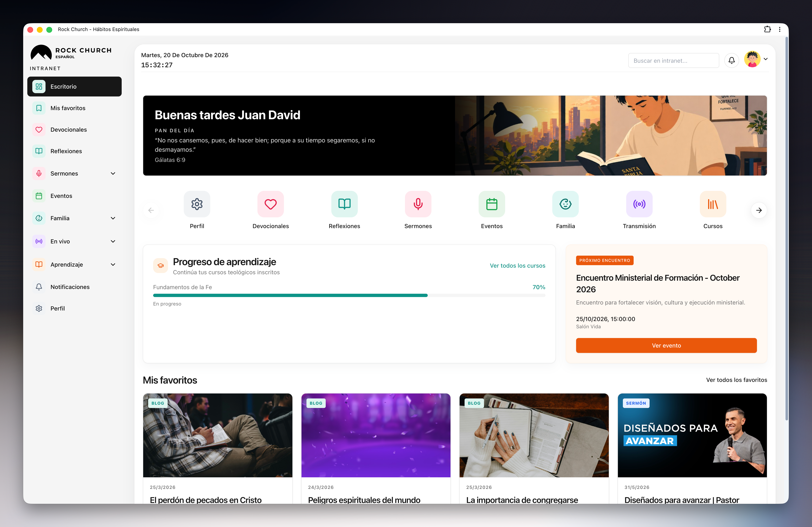This screenshot has height=527, width=812.
Task: Click the Fundamentos de la Fe progress bar
Action: pos(349,295)
